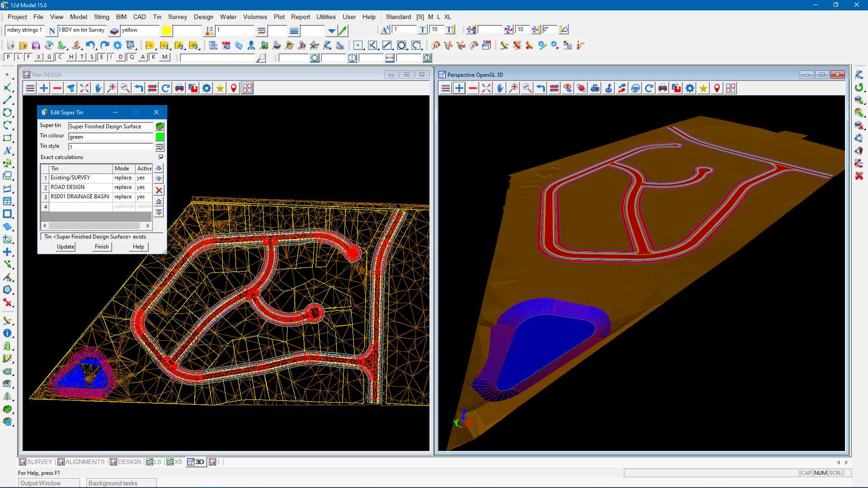
Task: Open the Tin style chooser icon
Action: (160, 147)
